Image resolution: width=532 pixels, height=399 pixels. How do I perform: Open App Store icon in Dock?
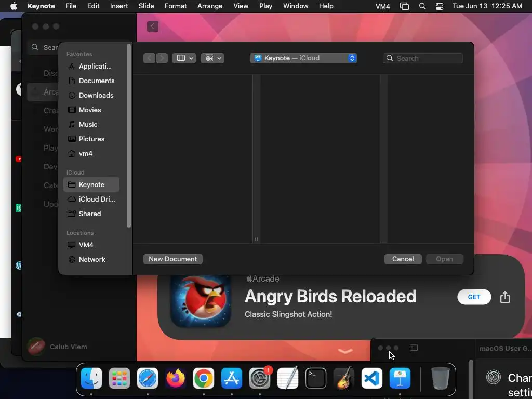[x=232, y=378]
